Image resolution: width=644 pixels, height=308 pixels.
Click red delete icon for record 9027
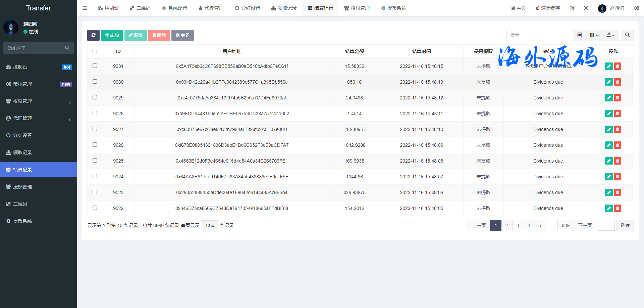(618, 129)
